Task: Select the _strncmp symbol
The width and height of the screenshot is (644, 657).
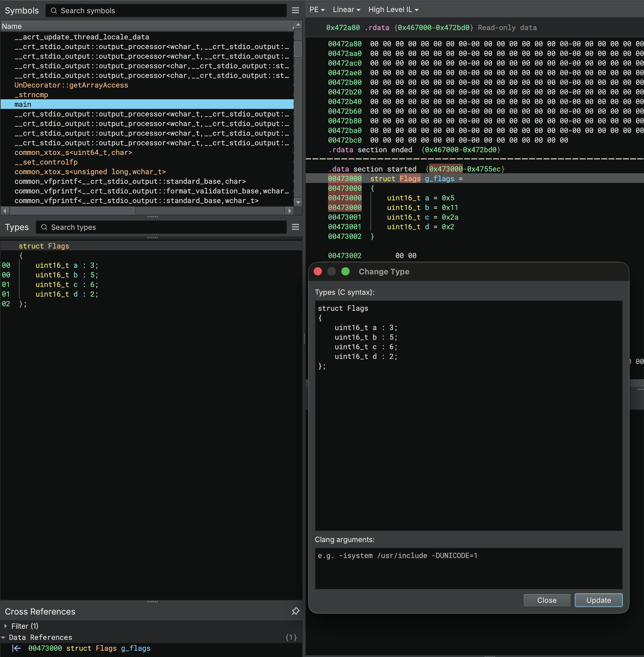Action: 31,95
